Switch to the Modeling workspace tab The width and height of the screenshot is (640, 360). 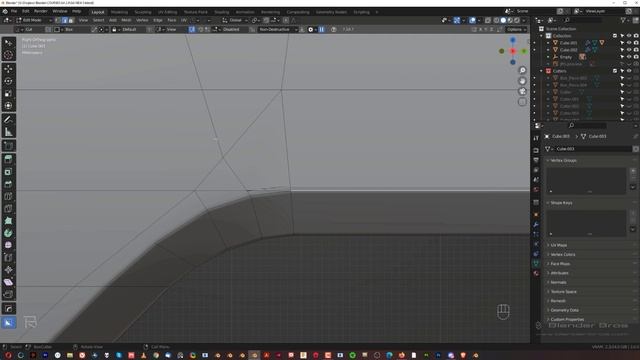[x=119, y=12]
